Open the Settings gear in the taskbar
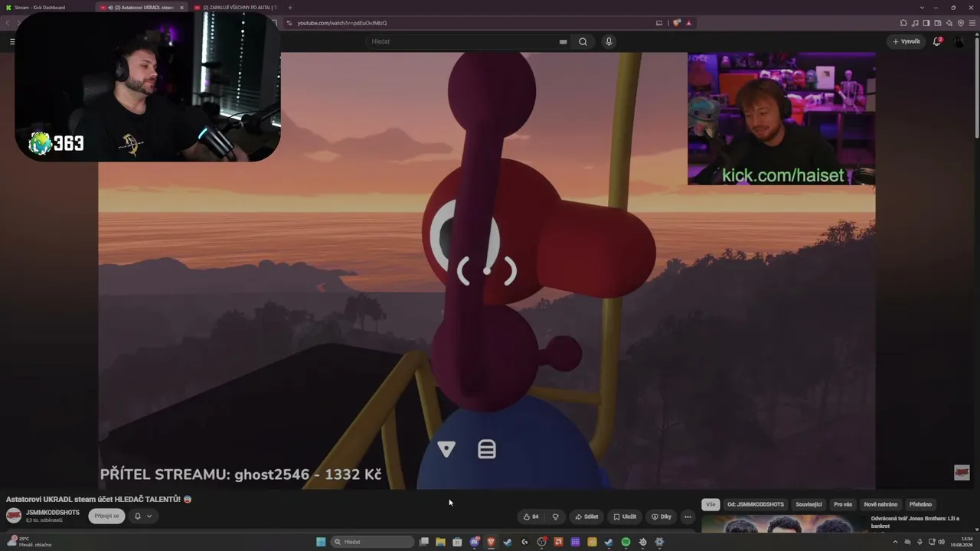 [x=659, y=542]
